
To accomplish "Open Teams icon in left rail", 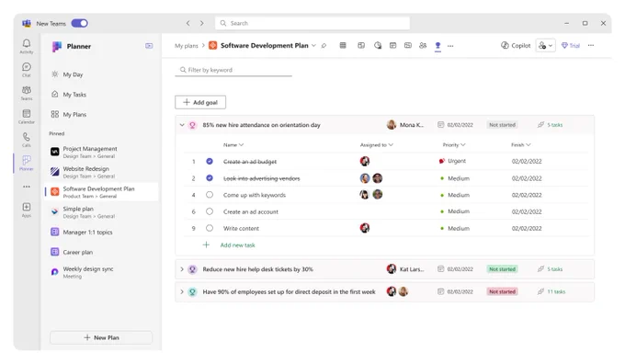I will [27, 93].
